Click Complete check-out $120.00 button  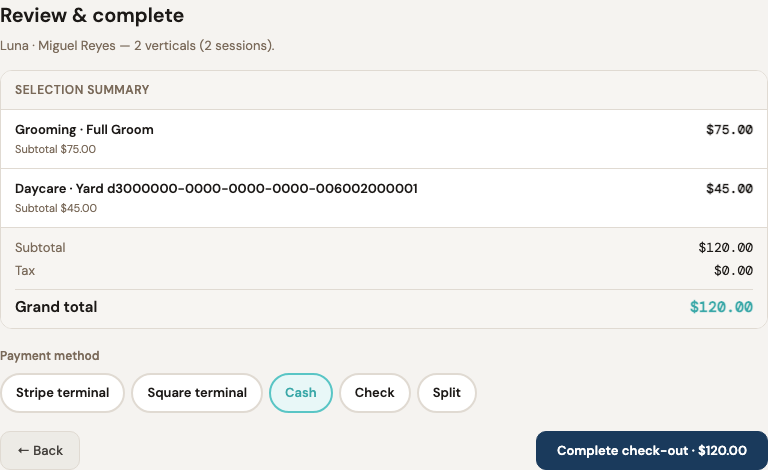pyautogui.click(x=652, y=450)
